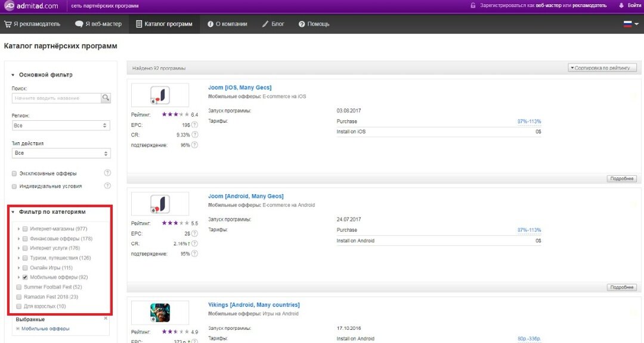Click the Joom iOS program logo

tap(160, 95)
